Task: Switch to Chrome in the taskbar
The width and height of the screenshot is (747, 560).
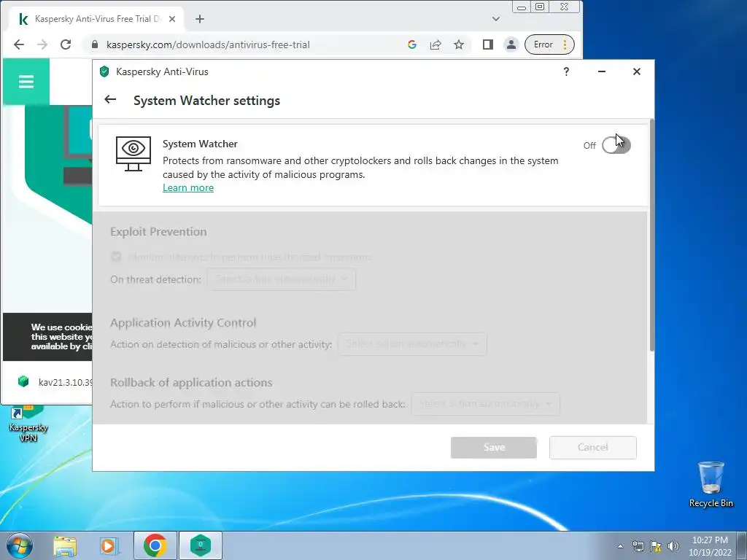Action: [155, 545]
